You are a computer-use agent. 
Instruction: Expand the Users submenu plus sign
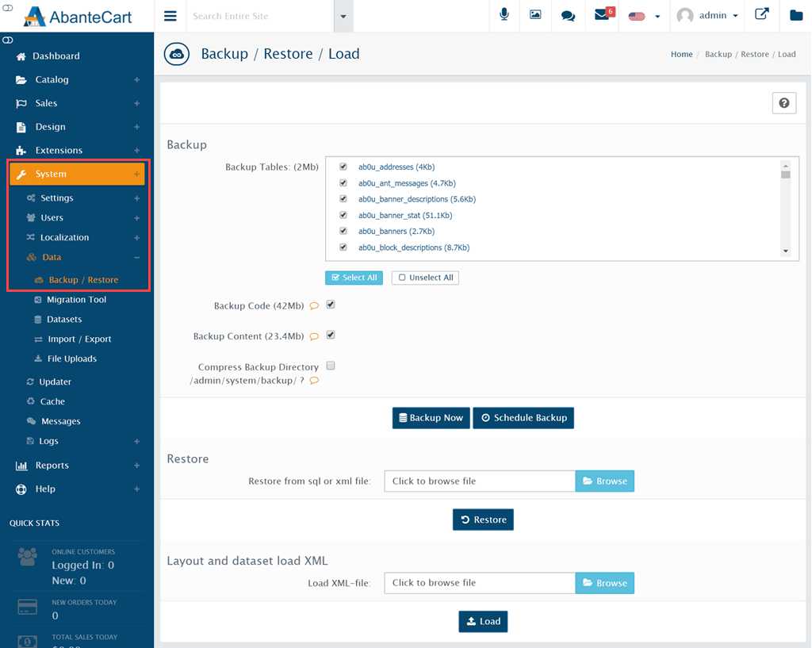point(136,218)
